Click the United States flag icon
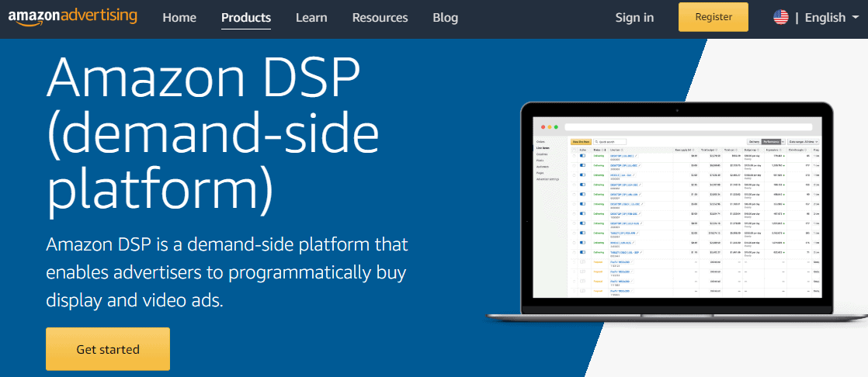The height and width of the screenshot is (377, 868). [780, 17]
